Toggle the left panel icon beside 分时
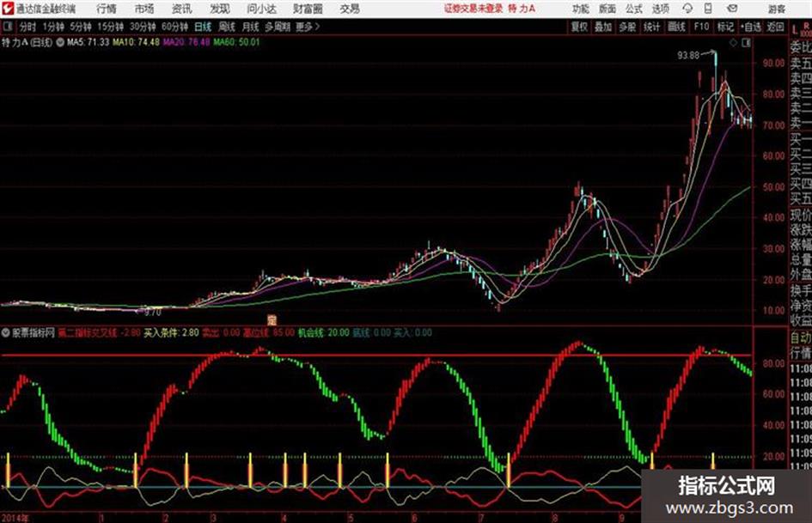The image size is (812, 523). (8, 27)
